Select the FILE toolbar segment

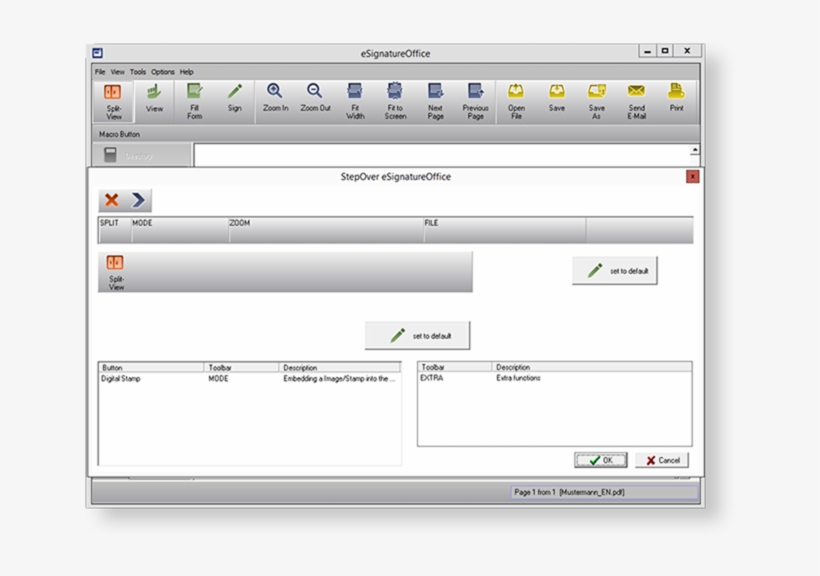pos(505,230)
